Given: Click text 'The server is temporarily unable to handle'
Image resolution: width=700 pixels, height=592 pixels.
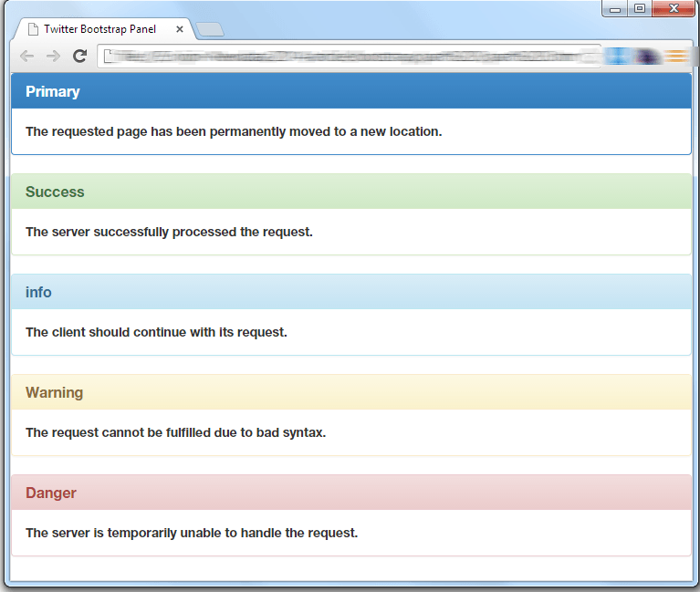Looking at the screenshot, I should pyautogui.click(x=153, y=533).
